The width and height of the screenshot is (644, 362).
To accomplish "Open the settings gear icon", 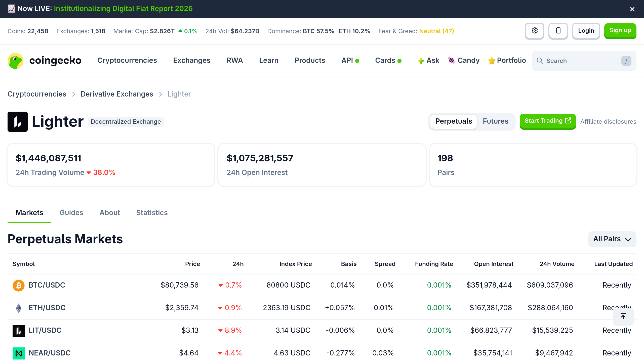I will click(534, 31).
